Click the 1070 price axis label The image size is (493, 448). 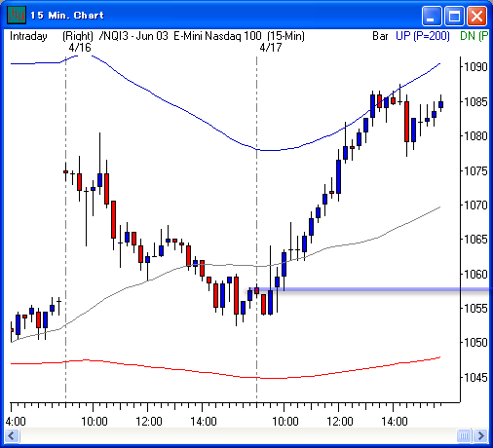pyautogui.click(x=475, y=205)
